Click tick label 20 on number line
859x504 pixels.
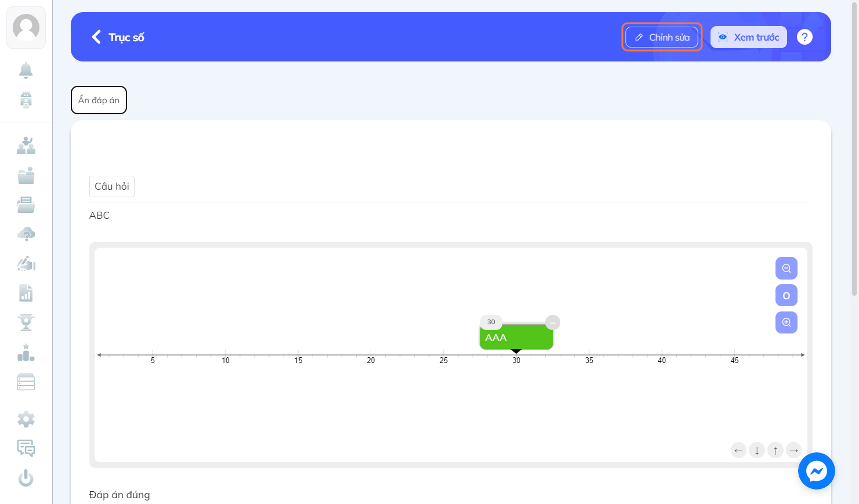371,361
